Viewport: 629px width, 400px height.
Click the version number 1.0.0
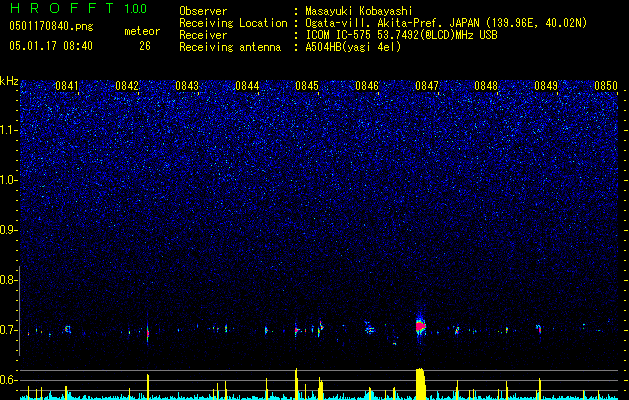(x=136, y=8)
